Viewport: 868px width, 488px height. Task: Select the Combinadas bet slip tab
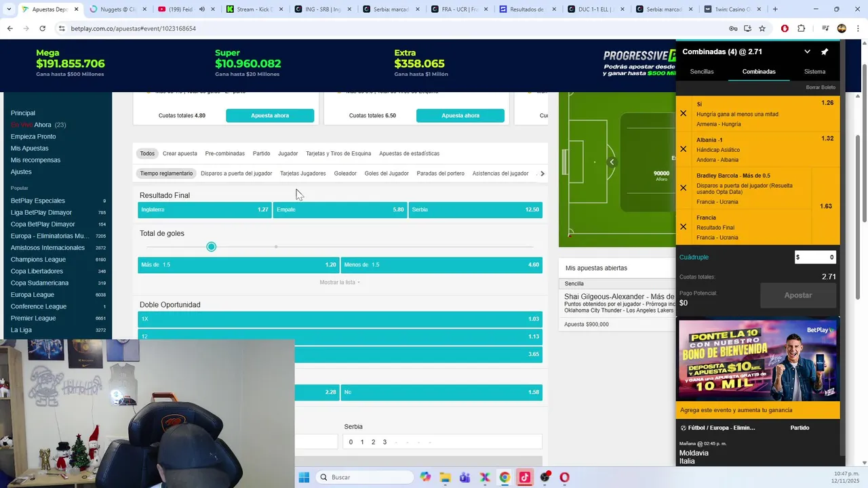point(759,71)
